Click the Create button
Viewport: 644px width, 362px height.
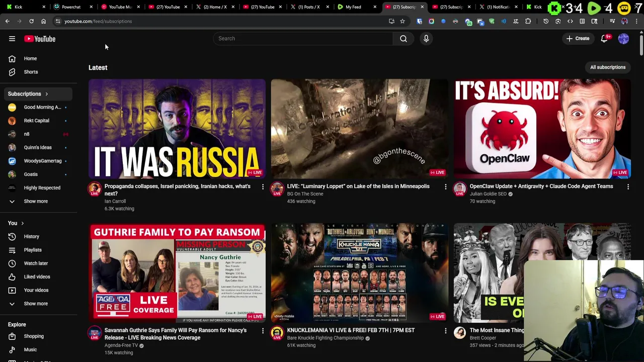click(578, 38)
